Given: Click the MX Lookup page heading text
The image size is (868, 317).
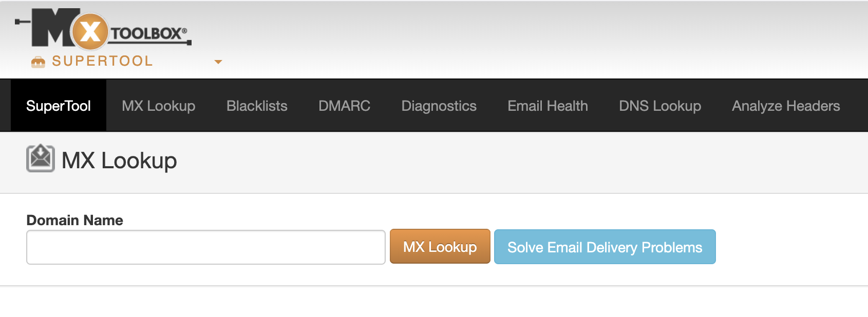Looking at the screenshot, I should pyautogui.click(x=119, y=161).
